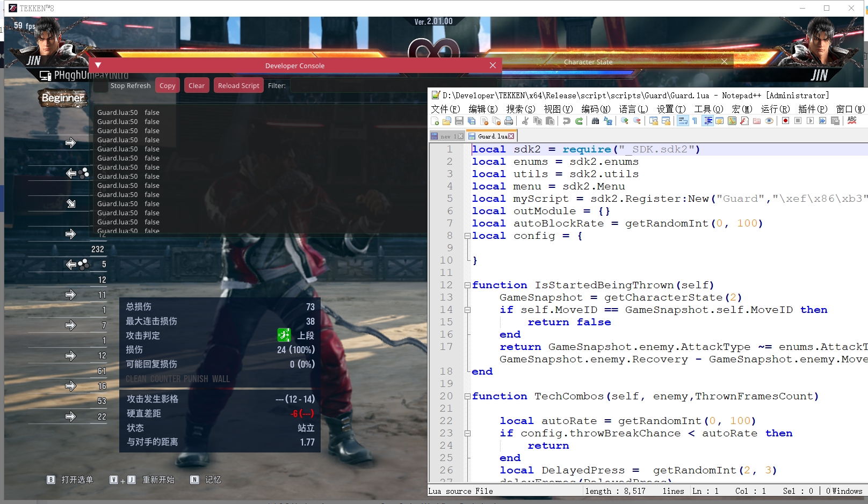
Task: Close the Guard.lua tab via its X
Action: tap(511, 136)
